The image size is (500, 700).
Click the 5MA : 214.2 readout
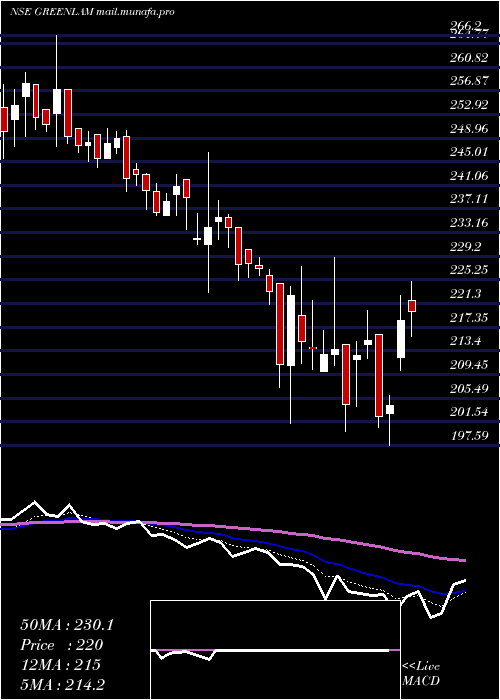pos(62,685)
